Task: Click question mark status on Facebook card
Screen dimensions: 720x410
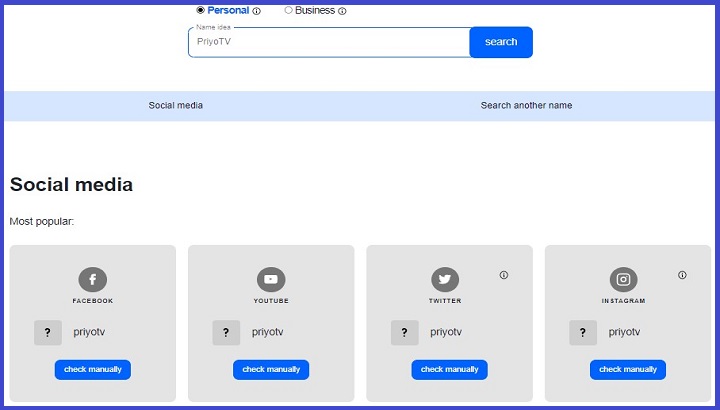Action: pyautogui.click(x=48, y=332)
